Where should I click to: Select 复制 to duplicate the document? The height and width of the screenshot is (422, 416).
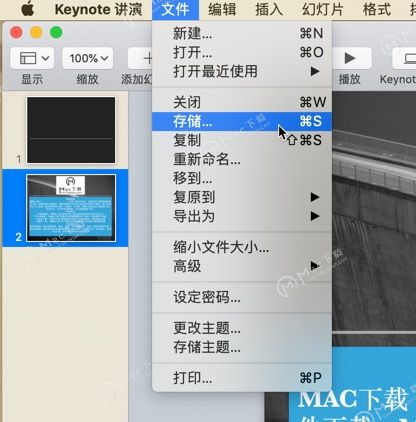click(x=242, y=140)
